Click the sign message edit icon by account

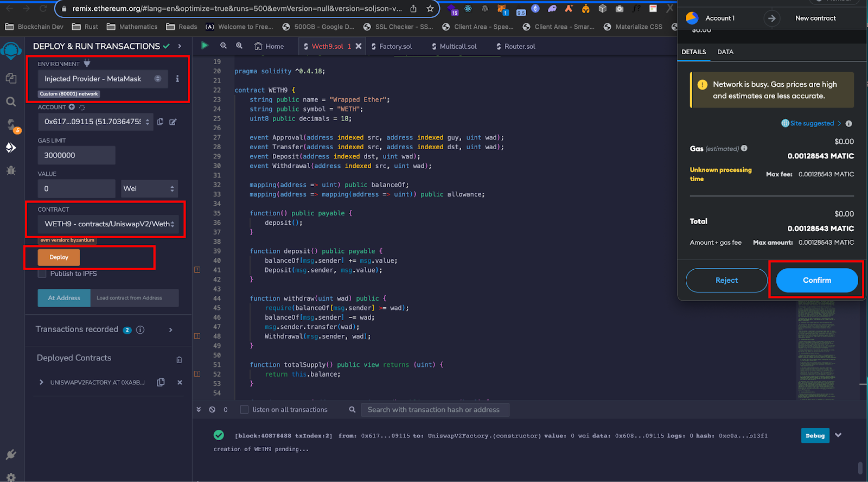[x=173, y=122]
